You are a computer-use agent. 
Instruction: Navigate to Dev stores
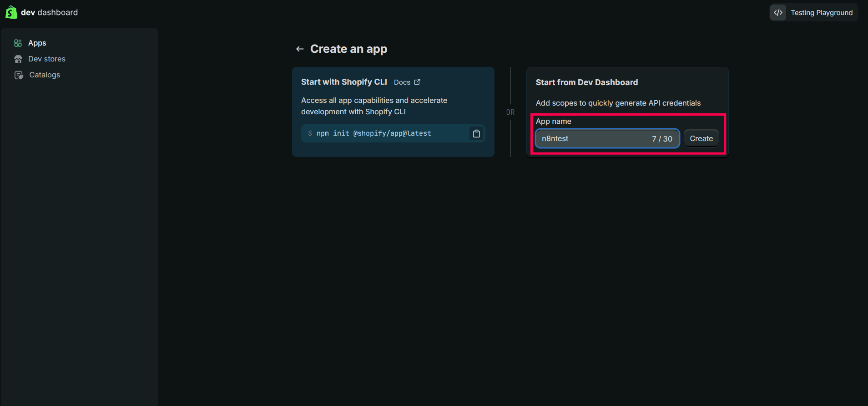46,59
